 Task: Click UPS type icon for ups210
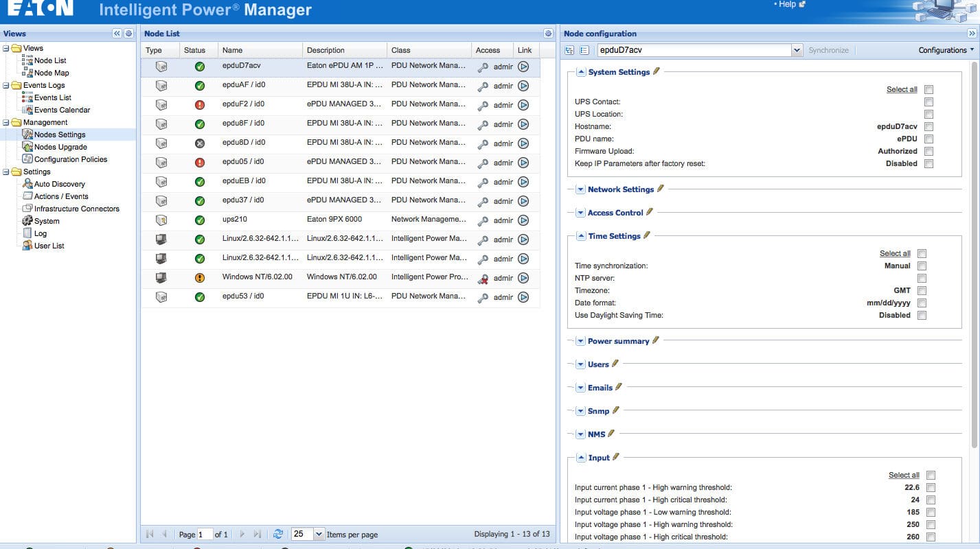[161, 220]
